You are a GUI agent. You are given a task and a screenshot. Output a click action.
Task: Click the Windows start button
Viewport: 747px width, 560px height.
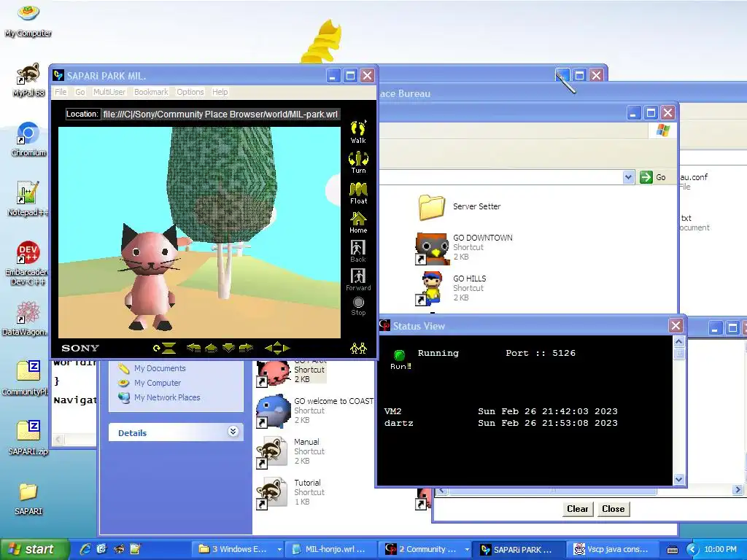tap(34, 549)
